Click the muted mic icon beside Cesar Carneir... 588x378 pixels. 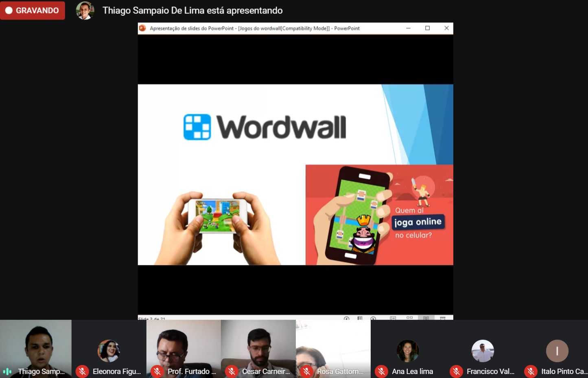click(232, 371)
